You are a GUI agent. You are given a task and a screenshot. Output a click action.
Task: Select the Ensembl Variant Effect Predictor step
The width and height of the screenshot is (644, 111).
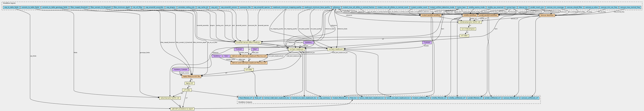(x=248, y=42)
